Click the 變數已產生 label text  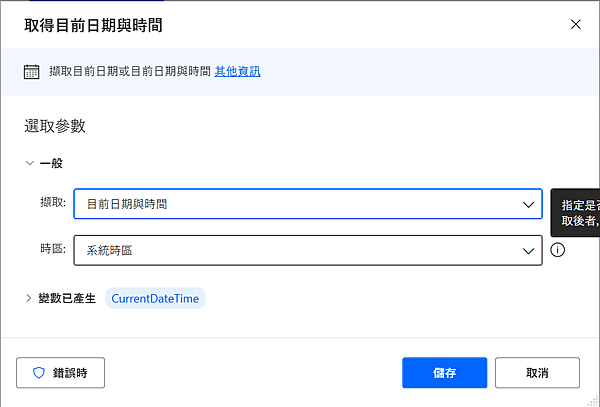(67, 298)
